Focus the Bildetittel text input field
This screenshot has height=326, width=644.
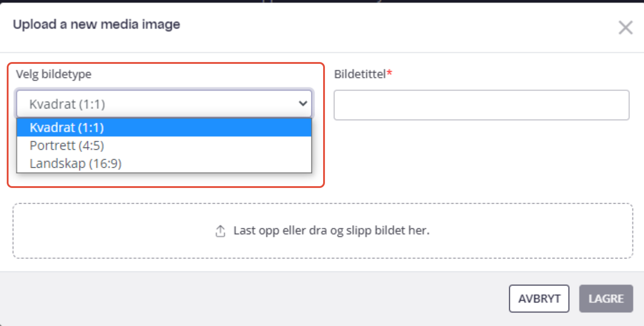482,105
